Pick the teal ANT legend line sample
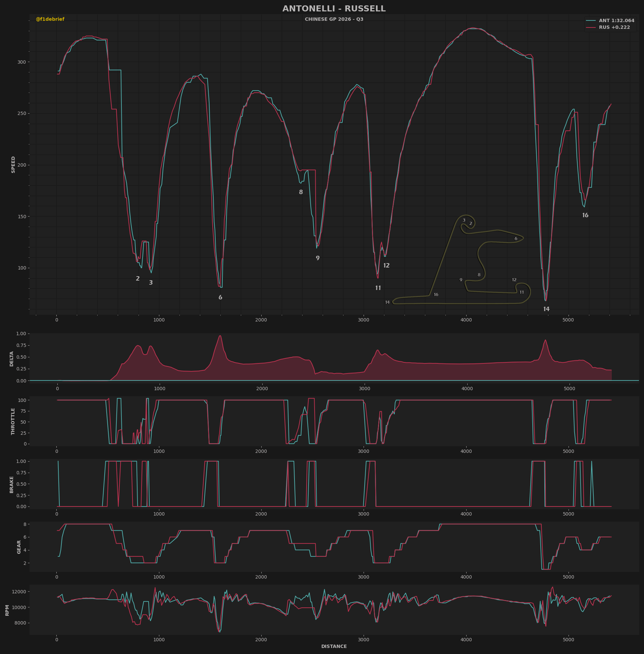The image size is (644, 654). click(x=591, y=21)
